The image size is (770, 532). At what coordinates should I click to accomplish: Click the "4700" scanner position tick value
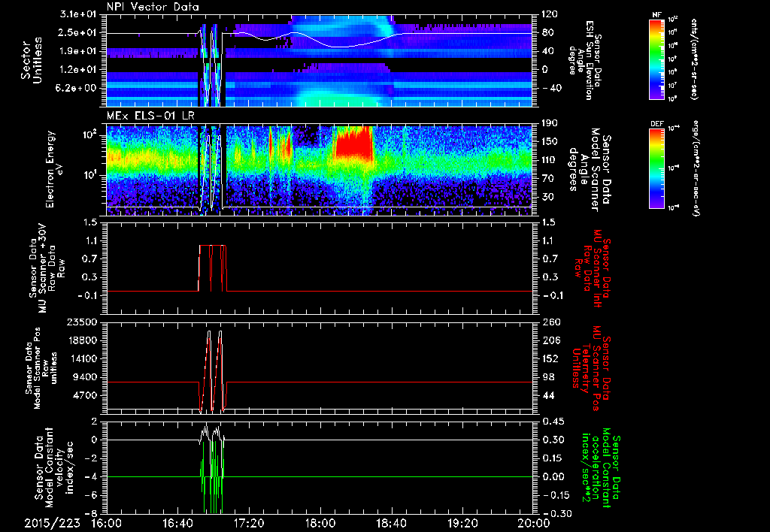pos(85,395)
